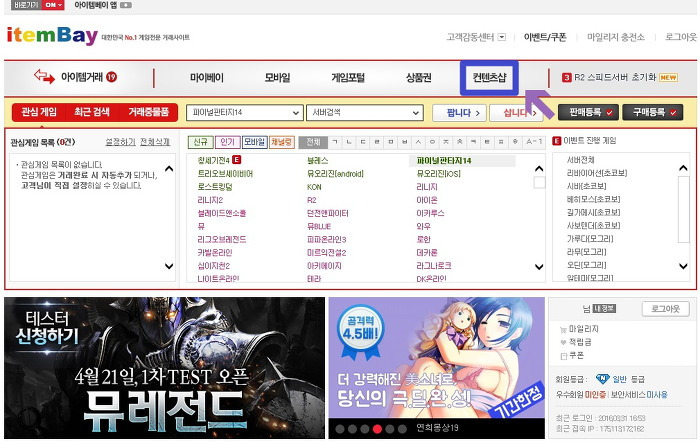
Task: Select the first carousel dot under the banner
Action: (x=340, y=429)
